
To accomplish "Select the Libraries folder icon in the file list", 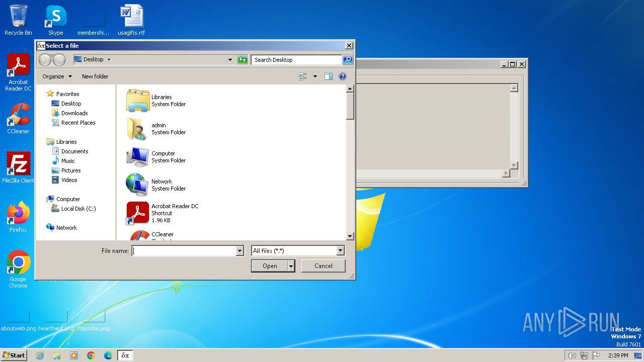I will [138, 101].
